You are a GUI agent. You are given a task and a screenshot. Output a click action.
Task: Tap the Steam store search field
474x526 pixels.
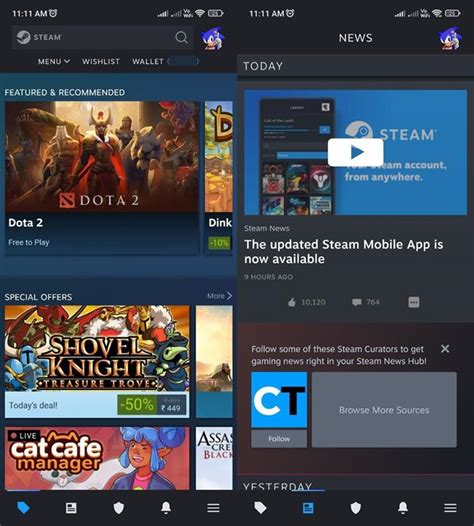(x=102, y=37)
